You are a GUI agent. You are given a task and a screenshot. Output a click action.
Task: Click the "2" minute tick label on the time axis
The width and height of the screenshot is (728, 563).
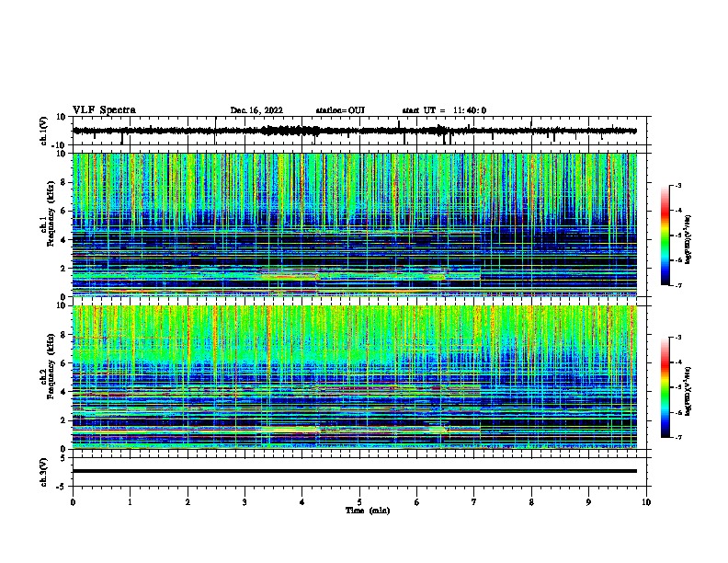[x=188, y=502]
